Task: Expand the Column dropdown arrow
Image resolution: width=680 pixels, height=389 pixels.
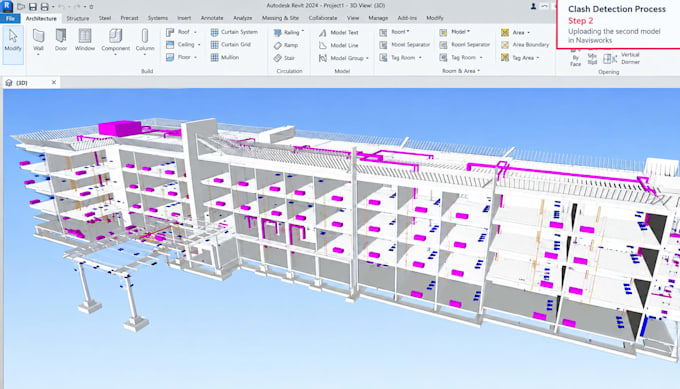Action: point(145,55)
